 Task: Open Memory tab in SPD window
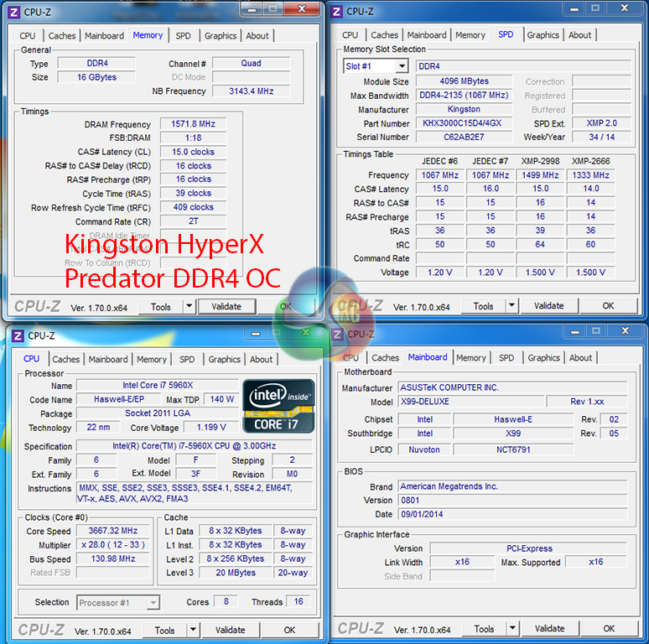[470, 35]
